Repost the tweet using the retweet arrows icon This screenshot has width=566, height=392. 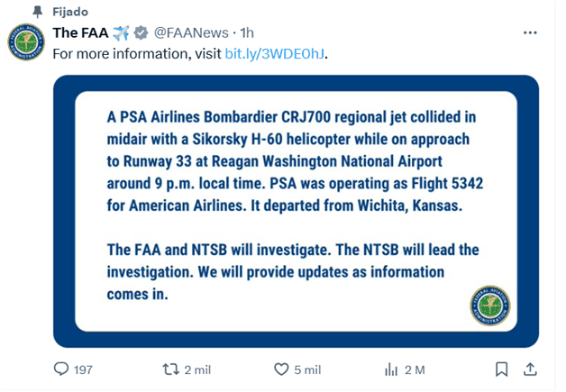click(x=169, y=369)
